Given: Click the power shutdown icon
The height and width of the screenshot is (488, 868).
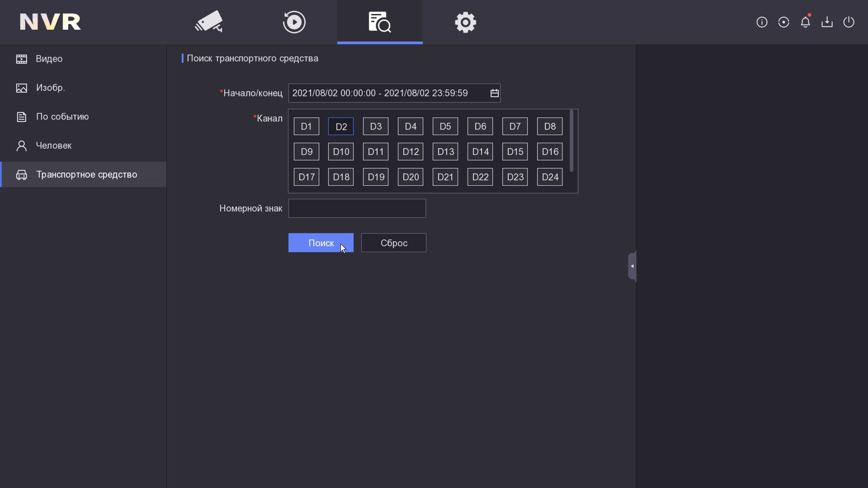Looking at the screenshot, I should (x=848, y=22).
